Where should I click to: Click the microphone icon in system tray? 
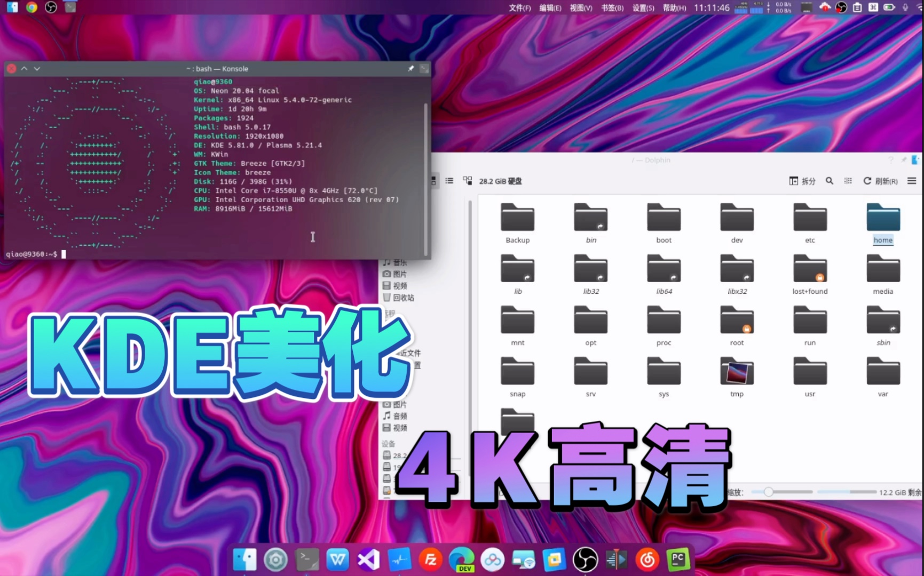[x=905, y=7]
